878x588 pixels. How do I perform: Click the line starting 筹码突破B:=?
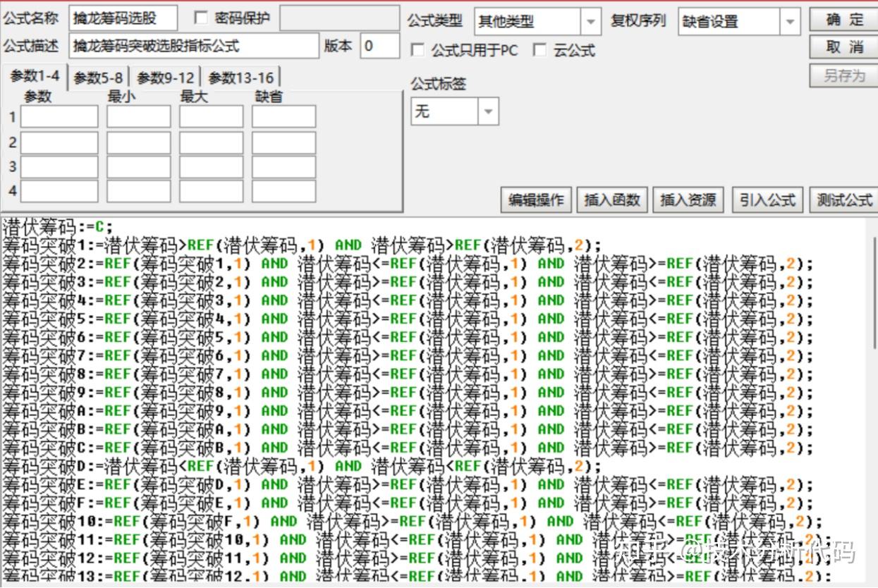tap(408, 429)
